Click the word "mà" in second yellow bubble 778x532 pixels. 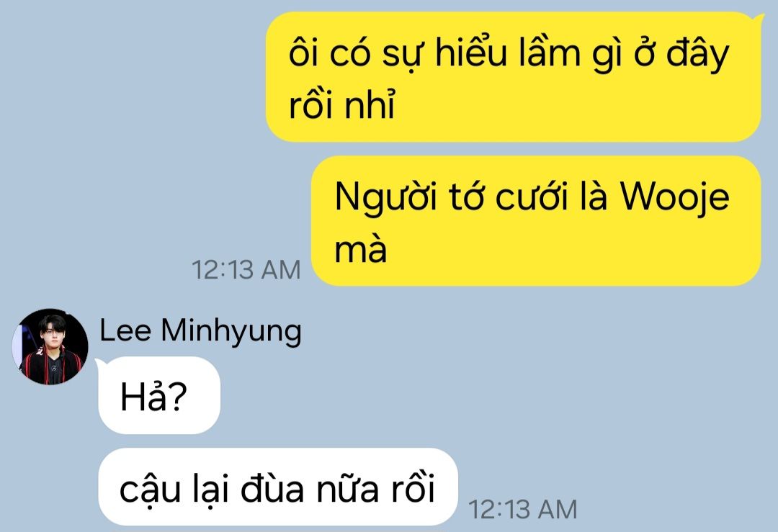point(361,249)
